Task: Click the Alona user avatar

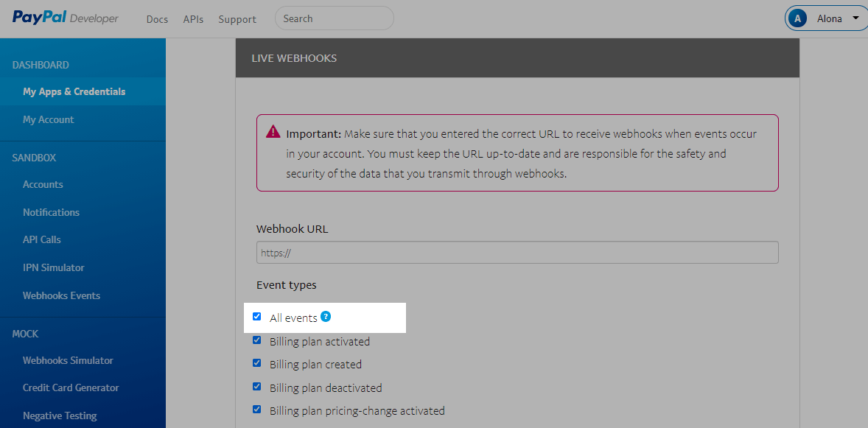Action: click(x=797, y=19)
